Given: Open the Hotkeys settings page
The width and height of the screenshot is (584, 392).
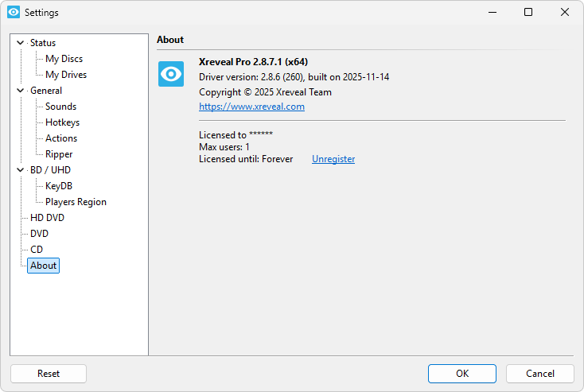Looking at the screenshot, I should pyautogui.click(x=62, y=122).
